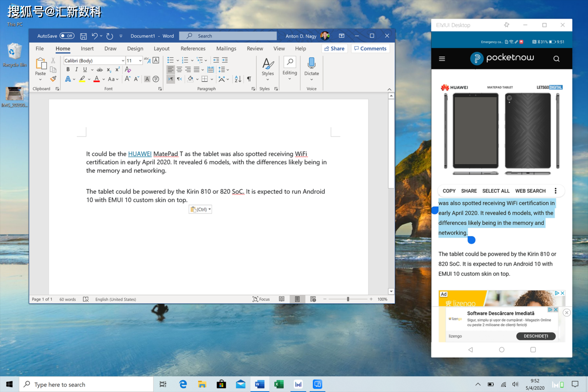
Task: Click the Share button in Word
Action: click(x=334, y=48)
